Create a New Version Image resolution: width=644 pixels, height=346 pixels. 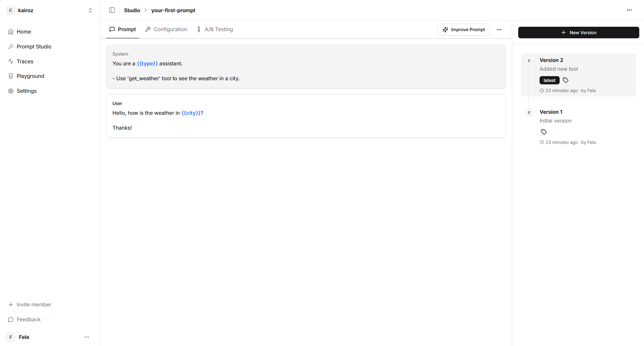578,33
